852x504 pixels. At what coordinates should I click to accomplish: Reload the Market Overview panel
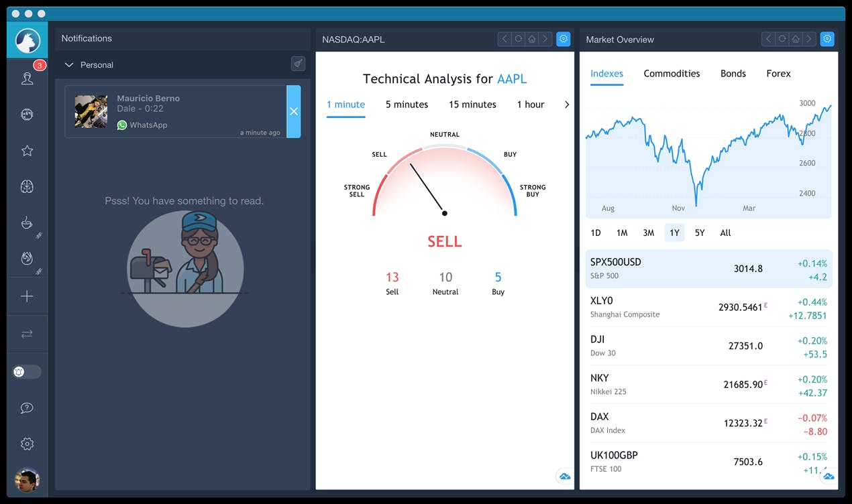point(782,39)
